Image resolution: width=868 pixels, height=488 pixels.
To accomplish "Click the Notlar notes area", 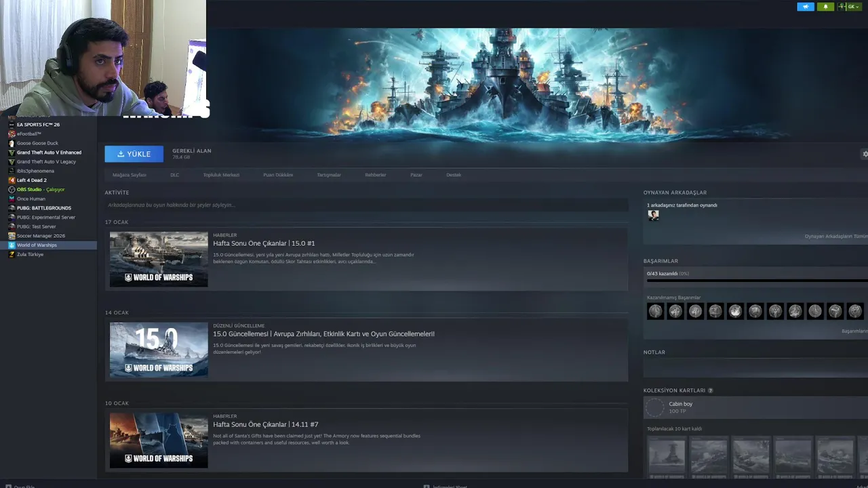I will 755,368.
